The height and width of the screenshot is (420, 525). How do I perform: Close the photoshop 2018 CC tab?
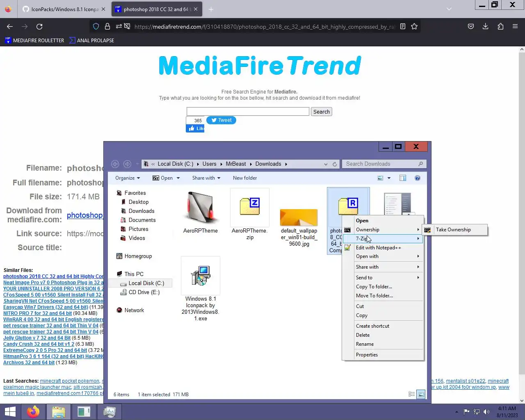click(x=196, y=9)
